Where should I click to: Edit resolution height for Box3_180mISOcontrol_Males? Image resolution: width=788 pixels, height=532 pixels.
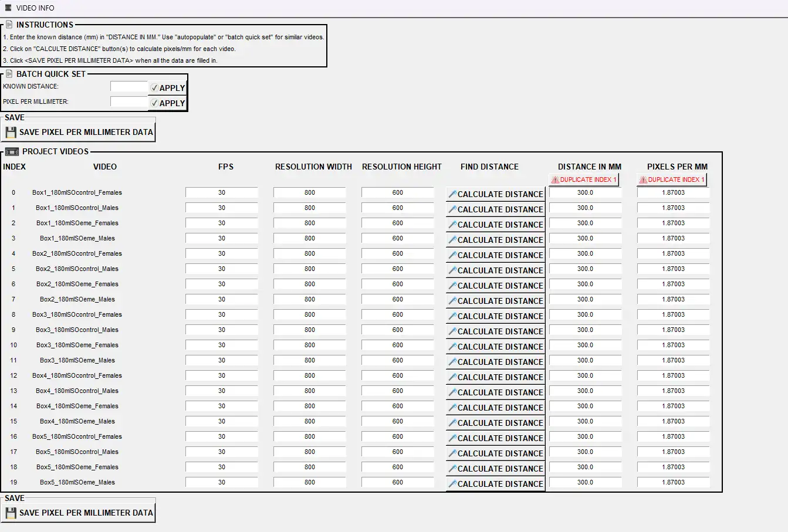tap(398, 330)
